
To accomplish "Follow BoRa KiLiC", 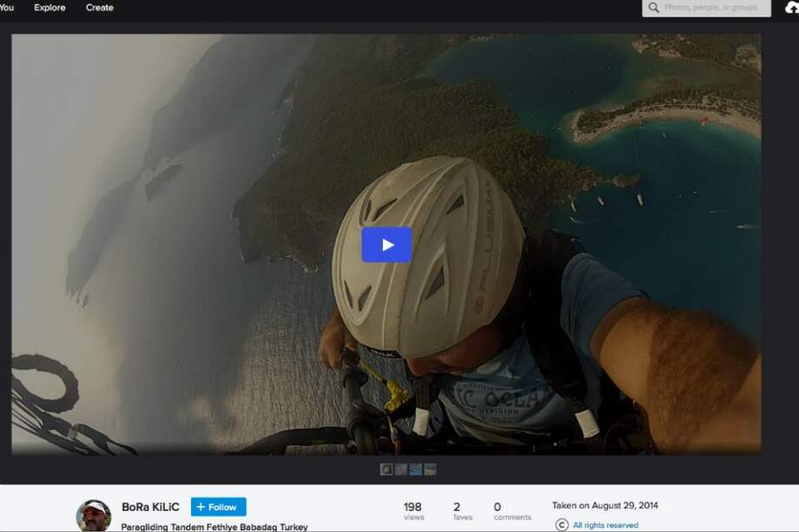I will click(x=218, y=507).
